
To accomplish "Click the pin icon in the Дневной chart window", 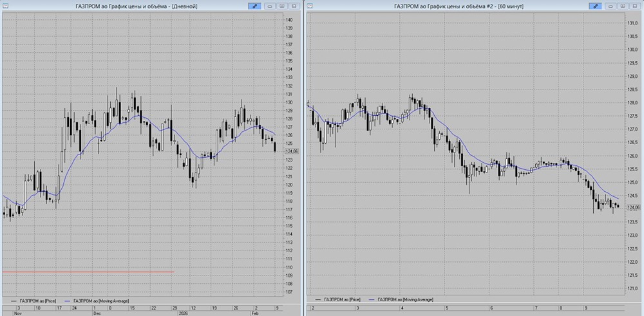I will pyautogui.click(x=254, y=6).
